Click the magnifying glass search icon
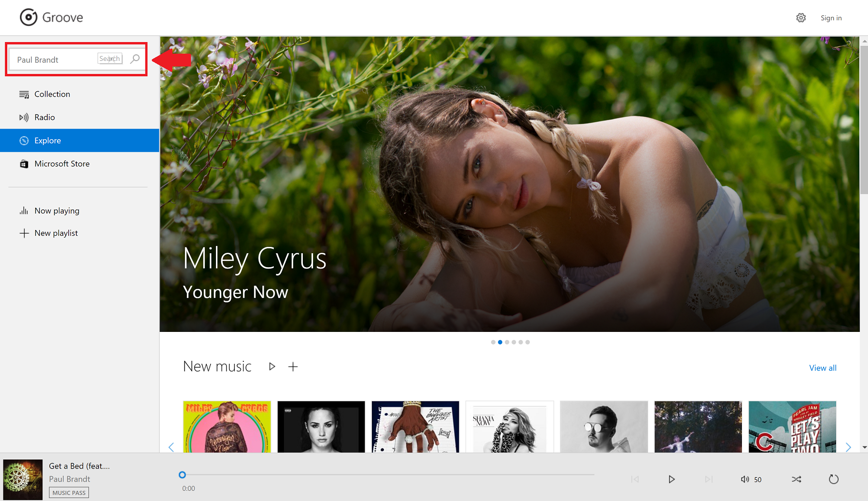The width and height of the screenshot is (868, 501). pos(135,59)
